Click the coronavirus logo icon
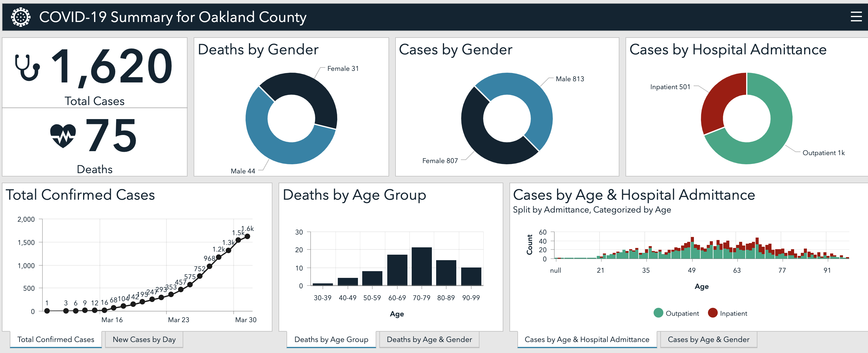Viewport: 868px width, 353px height. point(20,17)
